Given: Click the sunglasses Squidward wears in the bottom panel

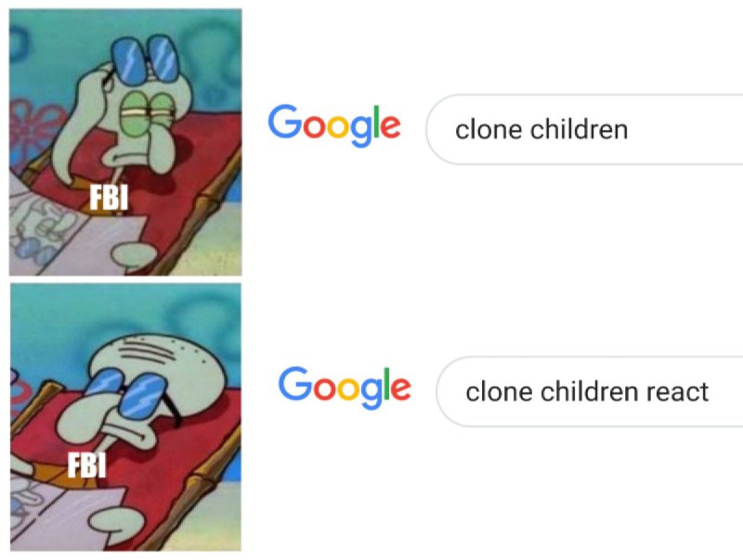Looking at the screenshot, I should (125, 393).
